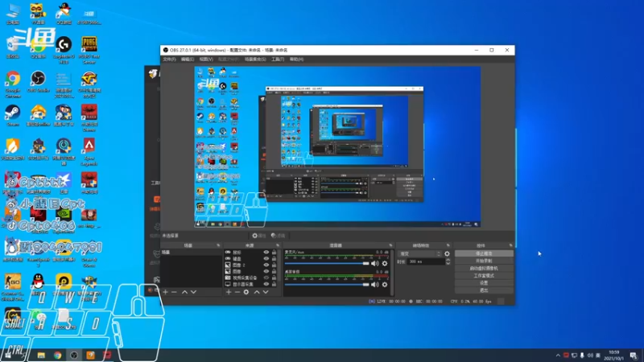Open the OBS Studio desktop shortcut
The width and height of the screenshot is (644, 362).
pos(38,81)
